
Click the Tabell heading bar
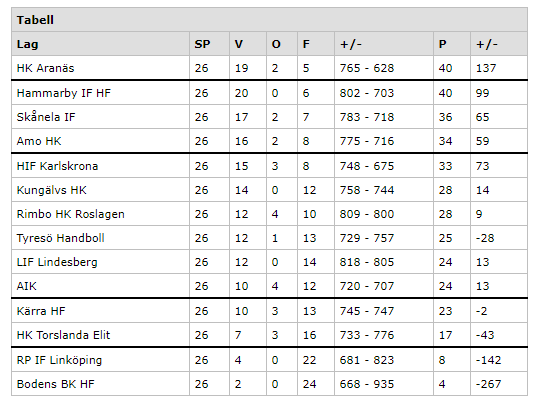pos(269,20)
